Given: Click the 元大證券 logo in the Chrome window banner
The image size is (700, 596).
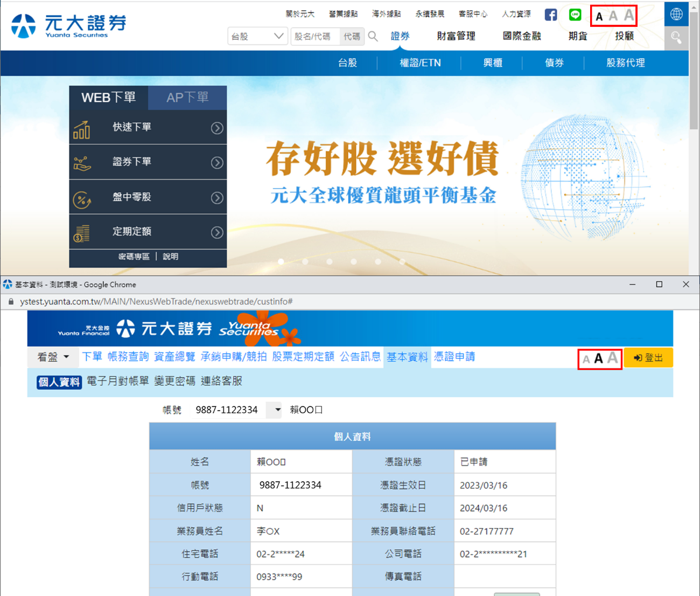Looking at the screenshot, I should tap(164, 328).
